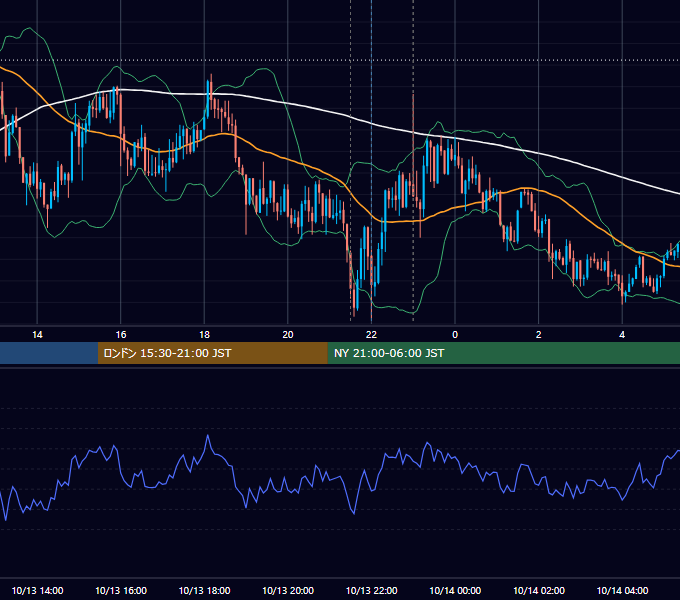Screen dimensions: 680x600
Task: Click the 10/13 14:00 time label
Action: [x=37, y=590]
